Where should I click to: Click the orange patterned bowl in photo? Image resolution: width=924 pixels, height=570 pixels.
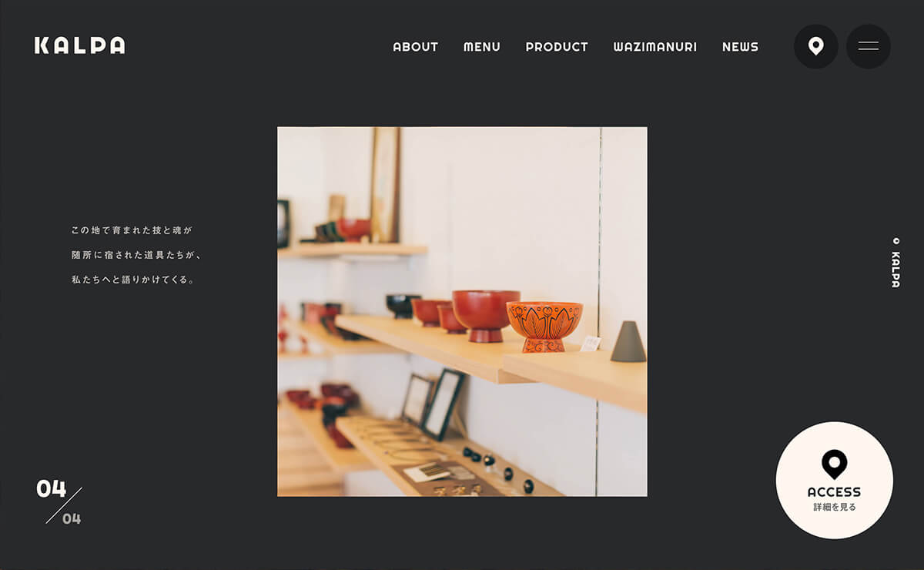[544, 326]
